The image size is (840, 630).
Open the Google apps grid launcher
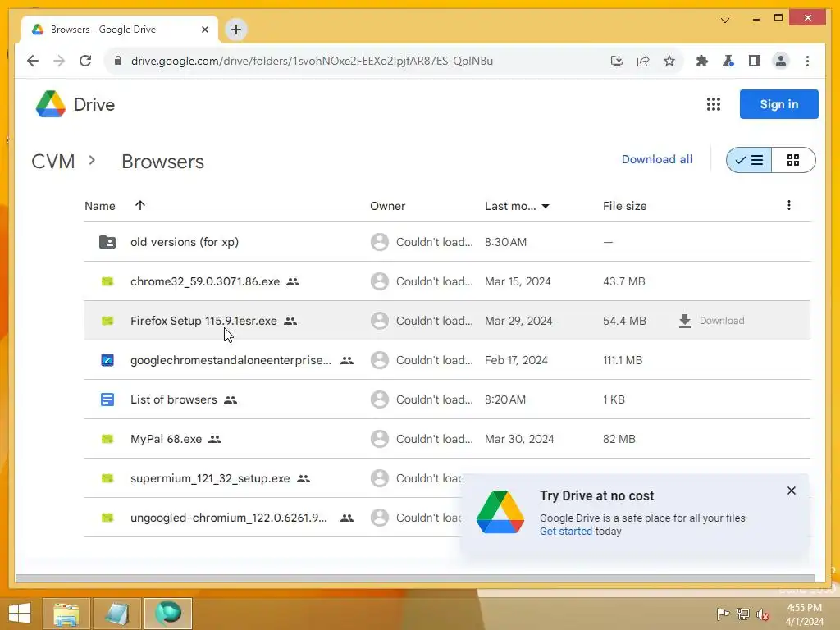click(713, 104)
